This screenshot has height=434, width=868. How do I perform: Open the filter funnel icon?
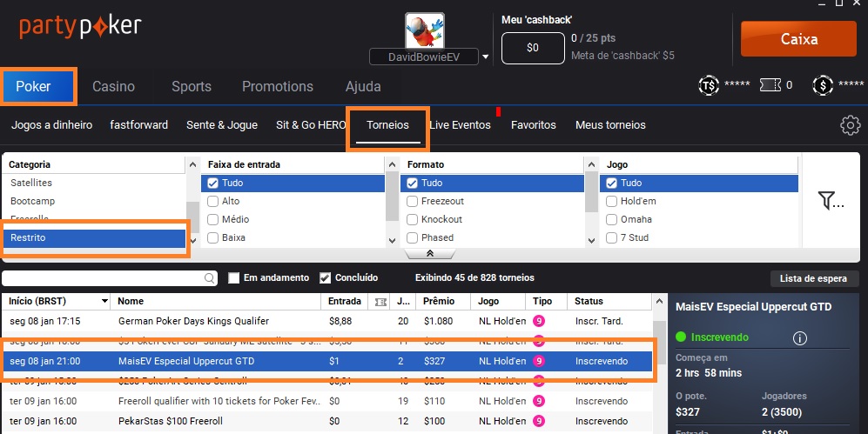pyautogui.click(x=831, y=201)
